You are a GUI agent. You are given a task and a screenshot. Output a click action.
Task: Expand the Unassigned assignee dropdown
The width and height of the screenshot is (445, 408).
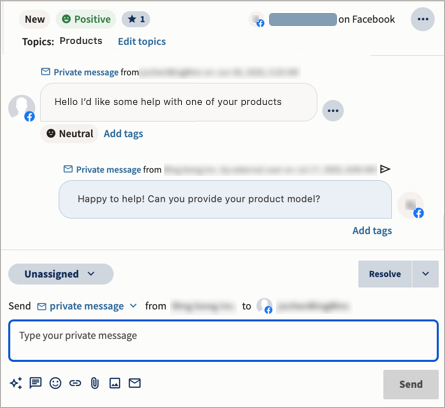61,274
